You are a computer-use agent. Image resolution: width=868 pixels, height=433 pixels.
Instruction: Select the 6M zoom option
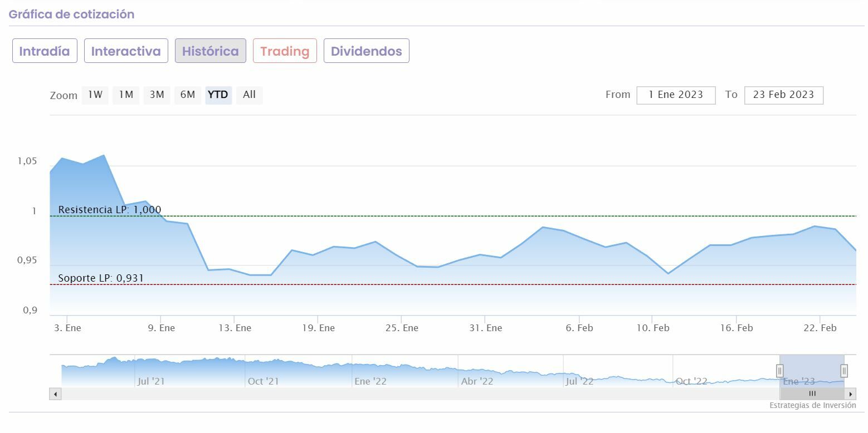(x=187, y=95)
